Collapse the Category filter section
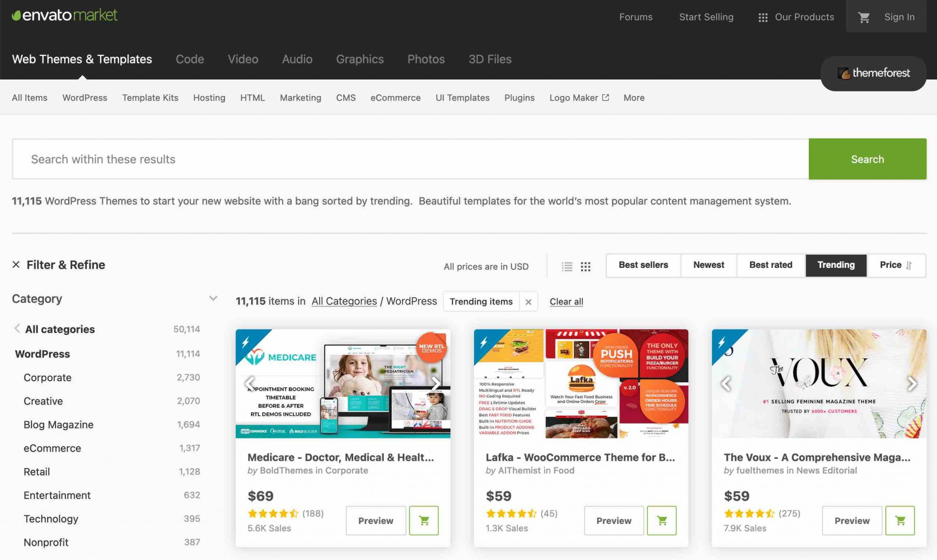Viewport: 937px width, 560px height. [x=213, y=298]
